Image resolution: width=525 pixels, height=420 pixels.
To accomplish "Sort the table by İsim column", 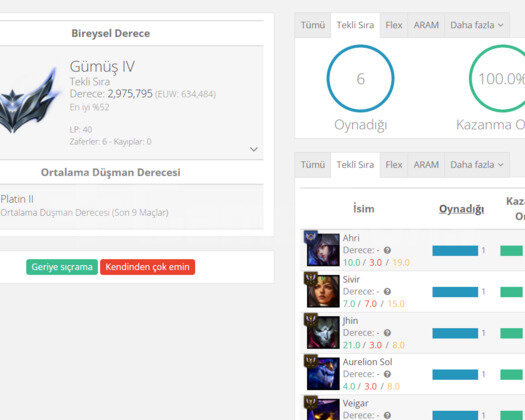I will [x=364, y=209].
